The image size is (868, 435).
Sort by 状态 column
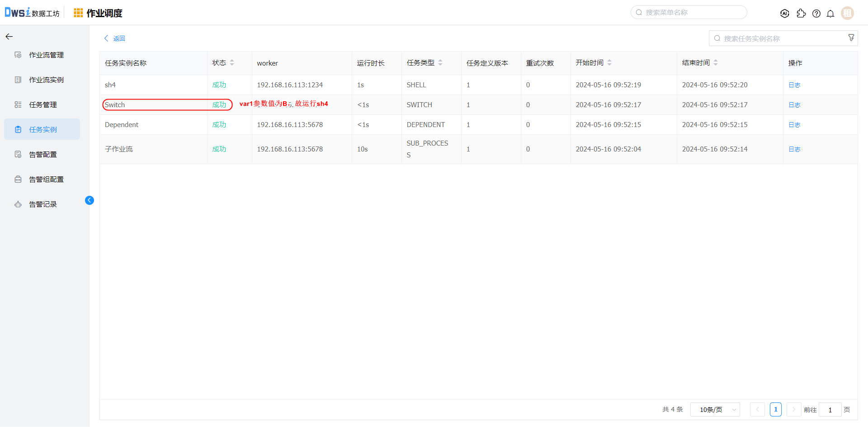(232, 63)
